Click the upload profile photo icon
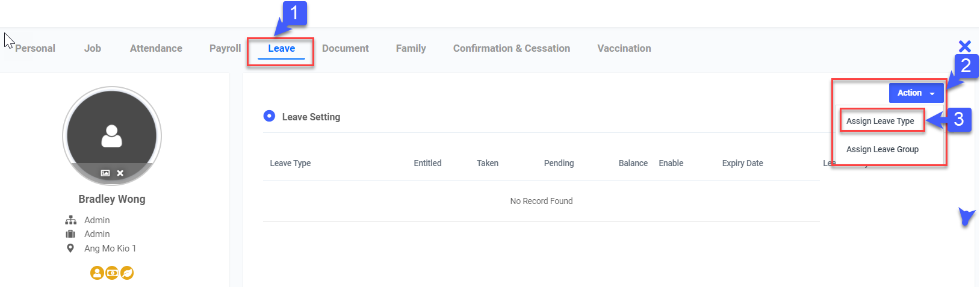Image resolution: width=980 pixels, height=287 pixels. tap(105, 173)
